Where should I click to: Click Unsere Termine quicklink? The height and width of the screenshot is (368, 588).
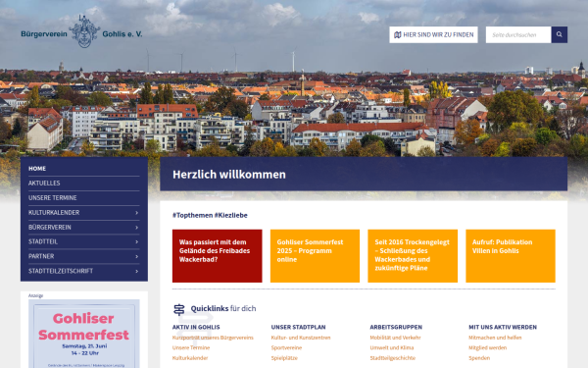(191, 347)
